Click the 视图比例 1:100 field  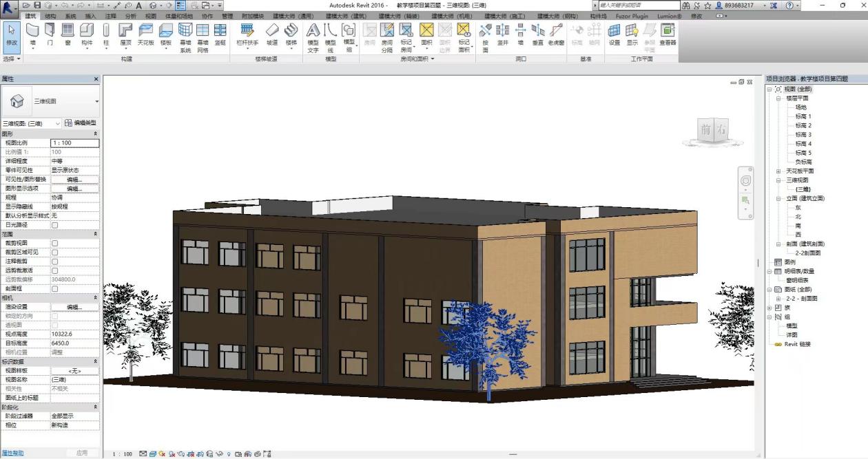click(74, 143)
